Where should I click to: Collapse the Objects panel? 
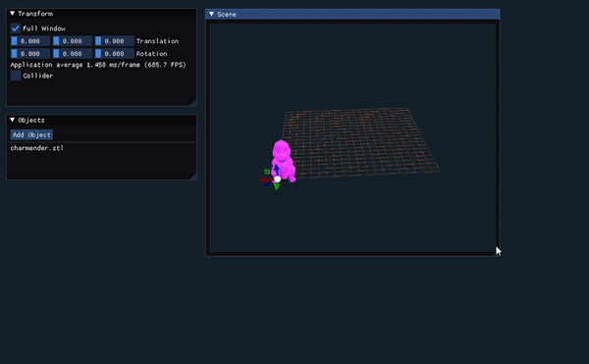[13, 120]
